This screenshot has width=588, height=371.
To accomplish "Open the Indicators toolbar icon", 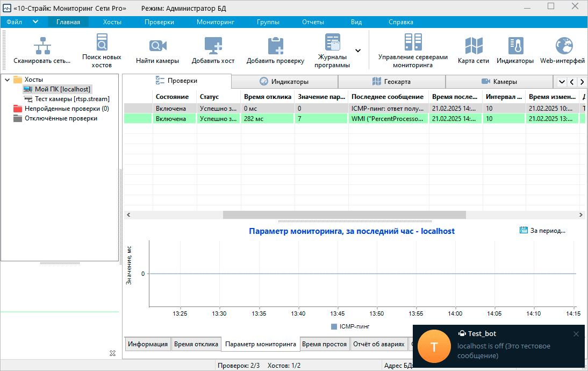I will pyautogui.click(x=515, y=46).
